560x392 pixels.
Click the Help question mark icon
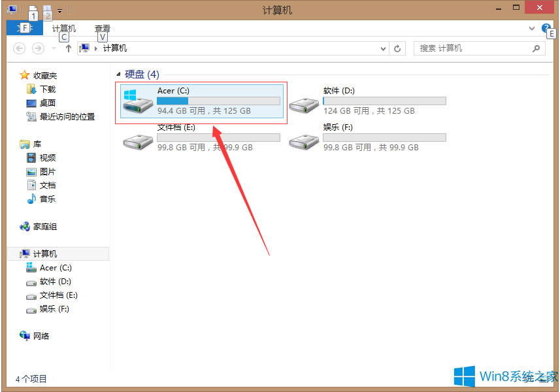coord(548,28)
